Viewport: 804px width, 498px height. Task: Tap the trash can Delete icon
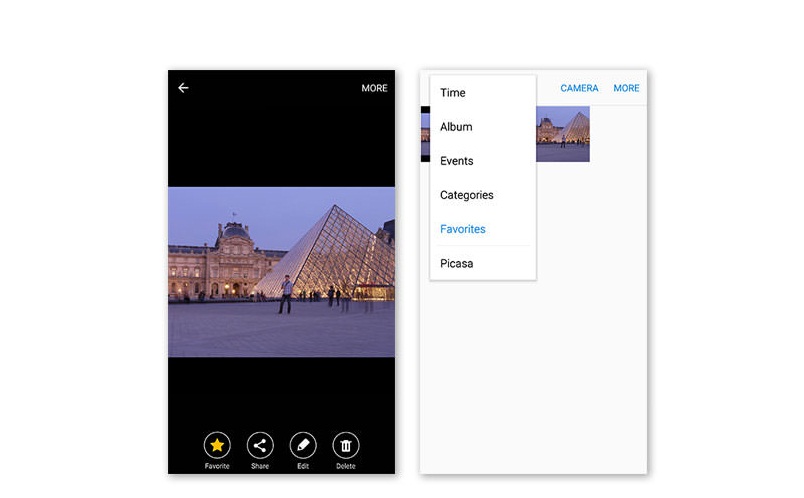[x=346, y=446]
